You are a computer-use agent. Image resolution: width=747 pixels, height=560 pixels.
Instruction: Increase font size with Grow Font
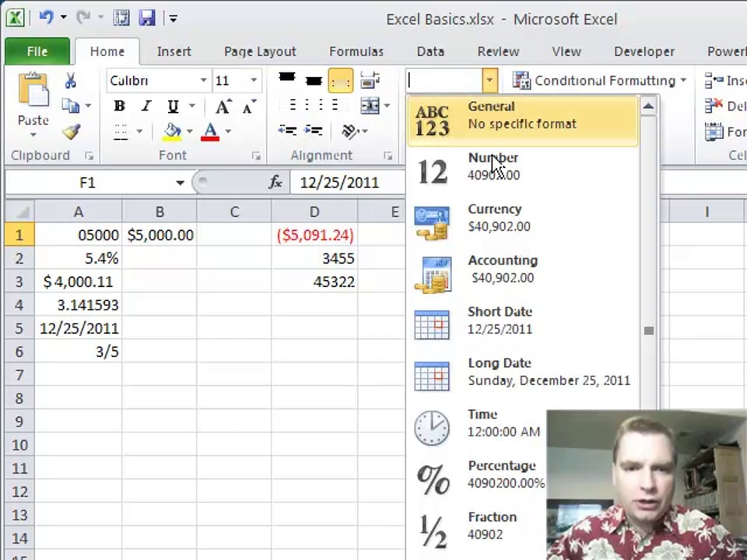(223, 106)
